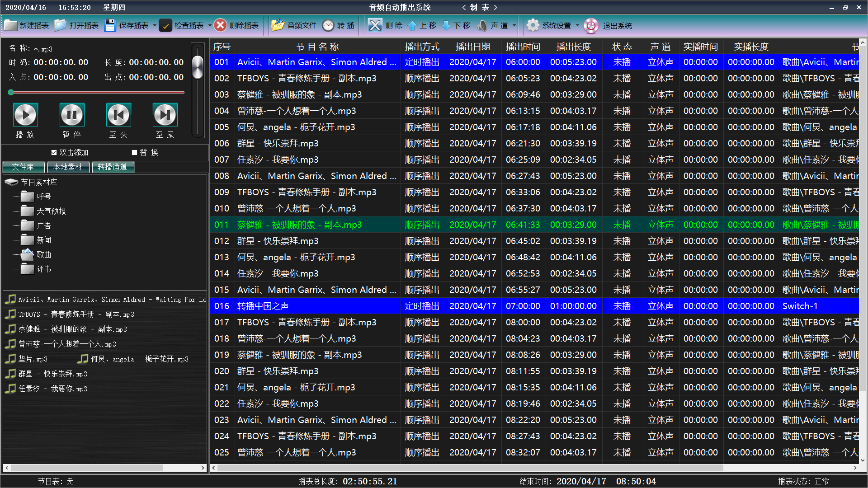Switch to 转播通道 tab

(113, 167)
